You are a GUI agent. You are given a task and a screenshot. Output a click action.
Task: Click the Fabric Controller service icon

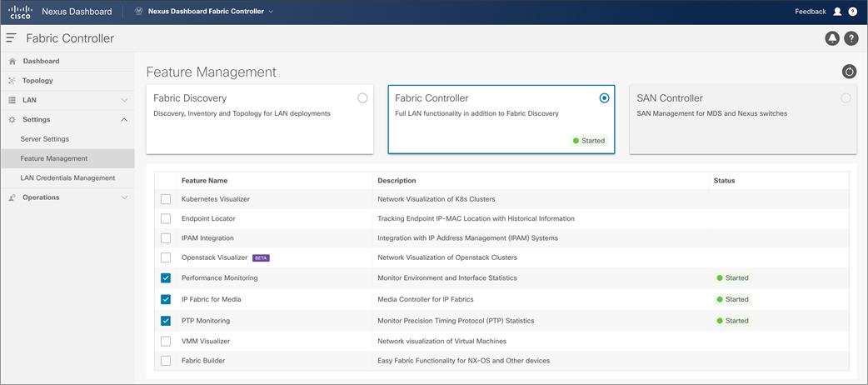pos(139,12)
